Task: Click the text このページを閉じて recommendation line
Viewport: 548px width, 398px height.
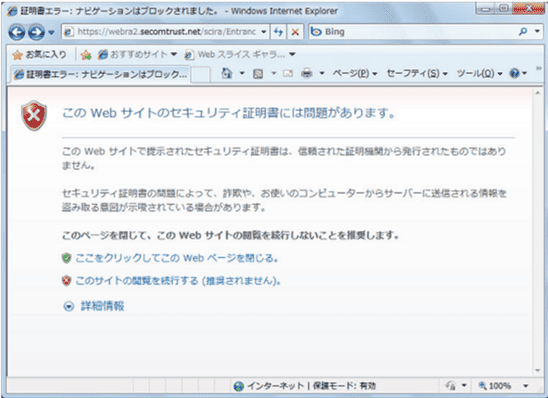Action: click(230, 235)
